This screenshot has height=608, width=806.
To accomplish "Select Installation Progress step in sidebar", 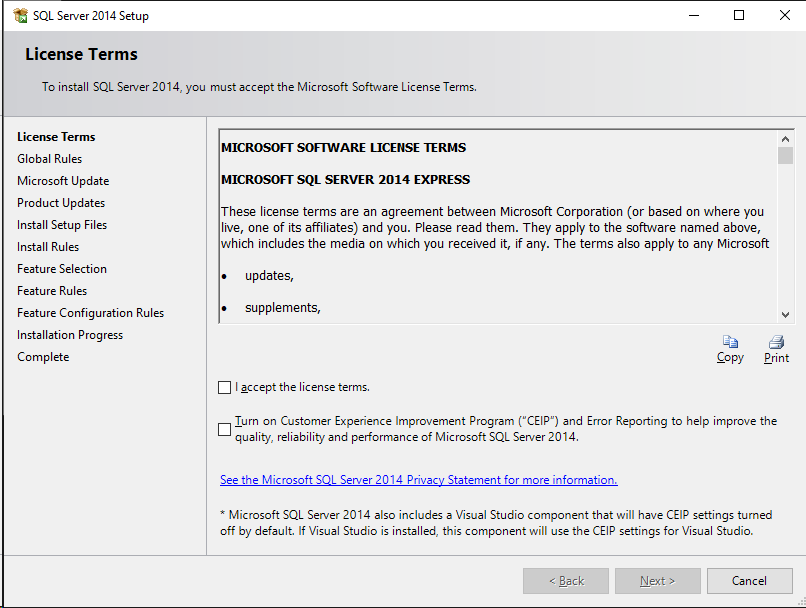I will [x=70, y=335].
